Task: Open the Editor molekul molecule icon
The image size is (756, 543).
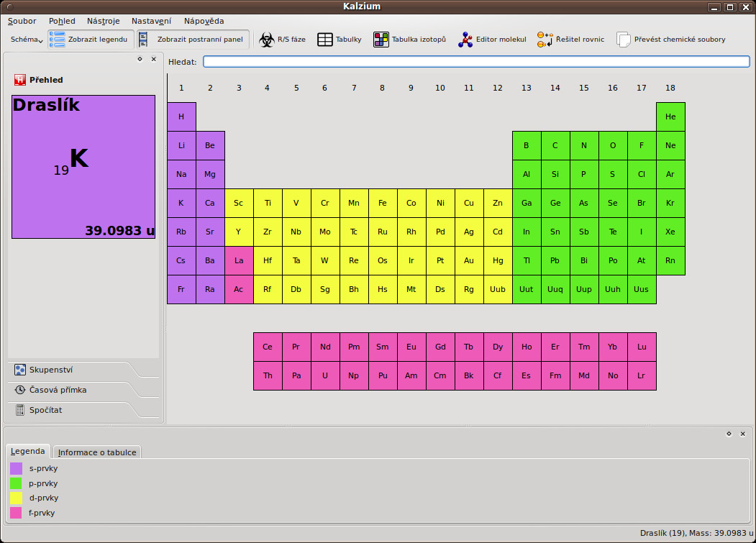Action: 465,40
